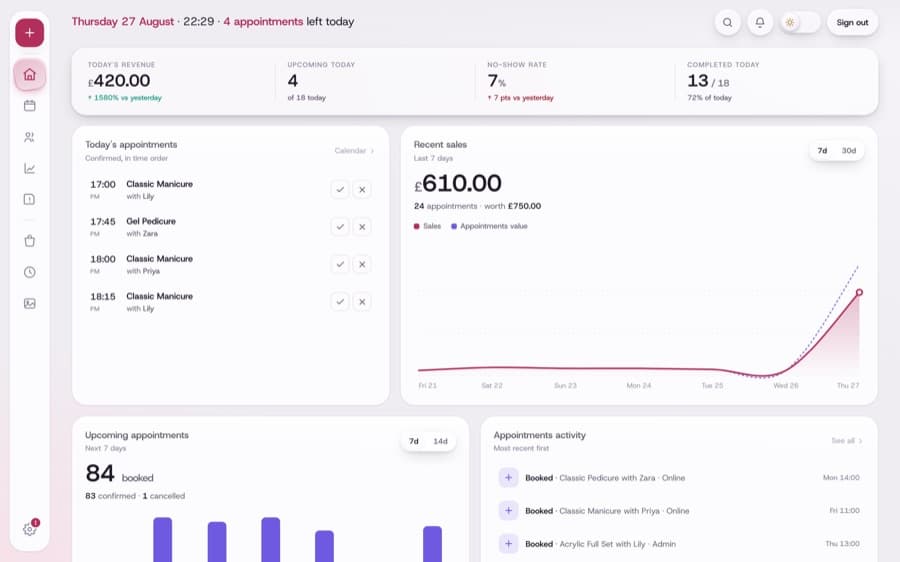Image resolution: width=900 pixels, height=562 pixels.
Task: Open settings gear with notification badge
Action: (30, 529)
